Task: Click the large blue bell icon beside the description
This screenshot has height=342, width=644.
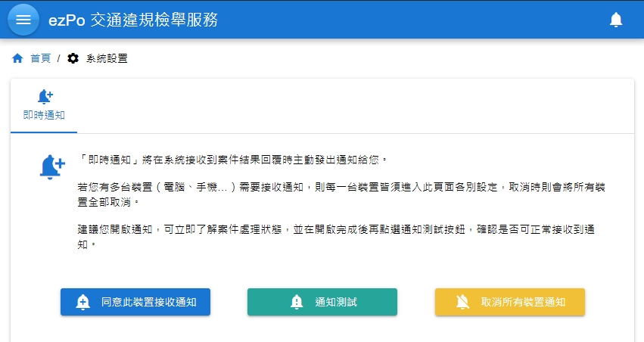Action: pos(51,166)
